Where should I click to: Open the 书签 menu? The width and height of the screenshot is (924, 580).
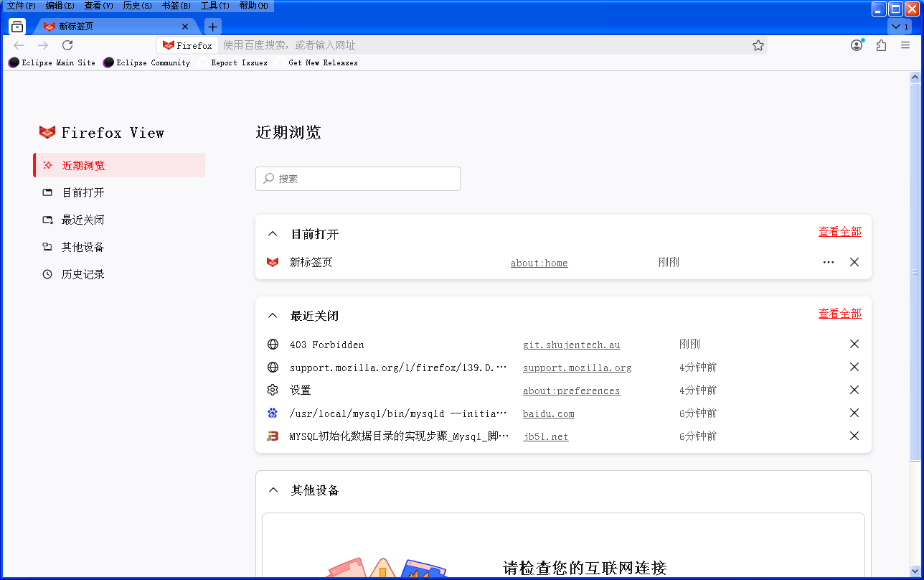tap(176, 6)
